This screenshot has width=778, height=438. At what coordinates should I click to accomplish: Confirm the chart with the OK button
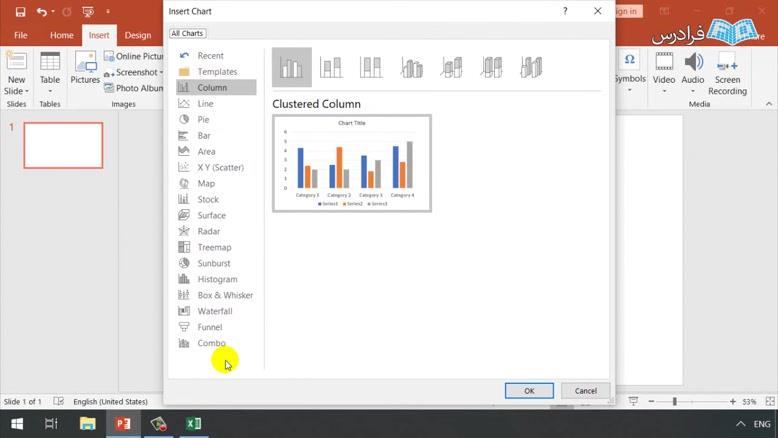(529, 391)
